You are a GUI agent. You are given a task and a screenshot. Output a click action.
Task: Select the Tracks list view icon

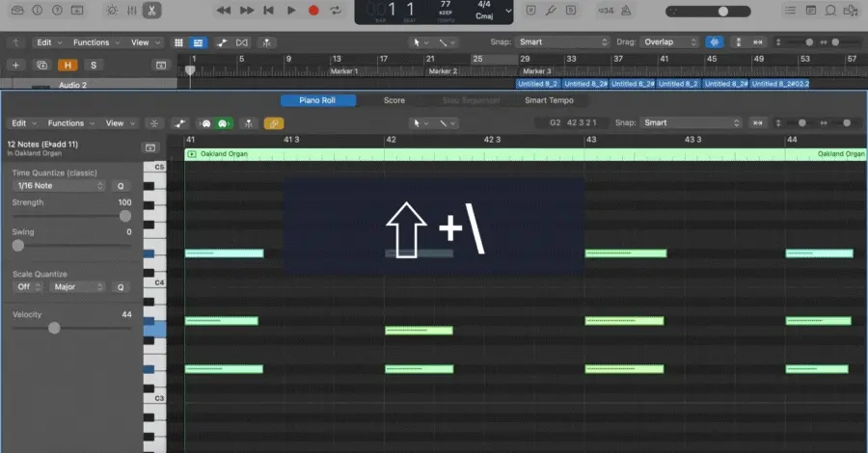point(198,42)
